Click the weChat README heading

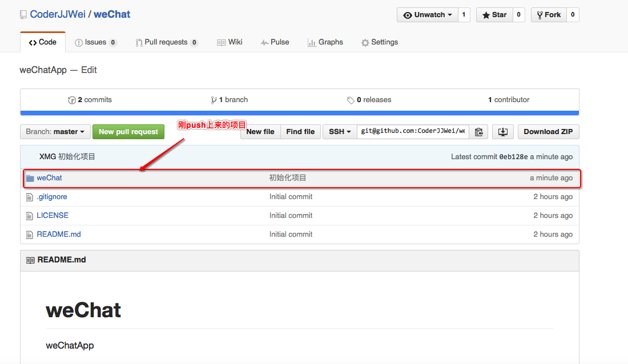tap(83, 310)
